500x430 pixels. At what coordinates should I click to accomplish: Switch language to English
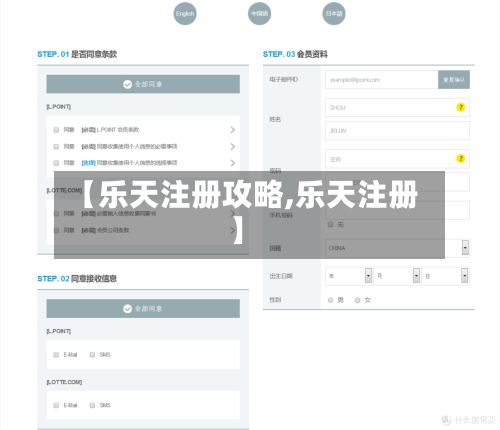click(185, 14)
